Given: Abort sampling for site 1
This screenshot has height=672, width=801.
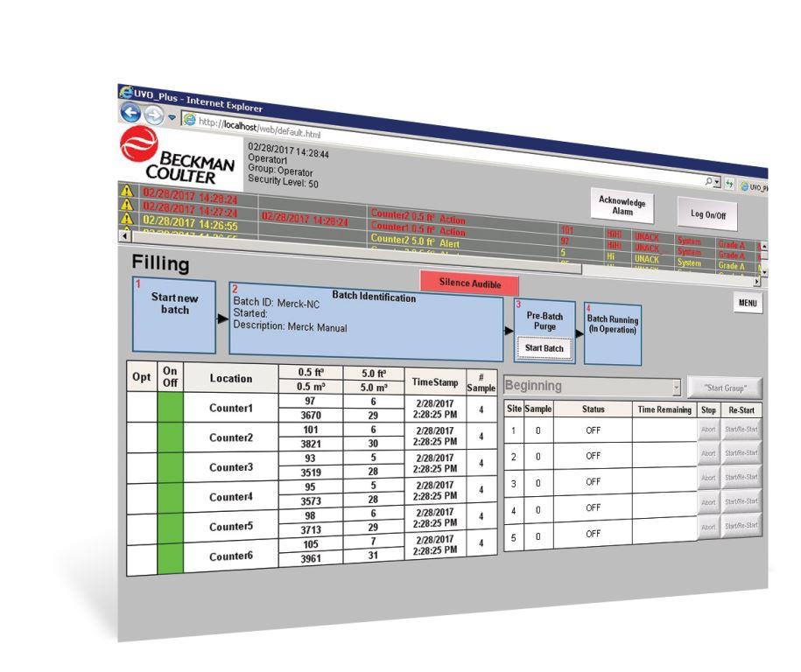Looking at the screenshot, I should pyautogui.click(x=708, y=430).
